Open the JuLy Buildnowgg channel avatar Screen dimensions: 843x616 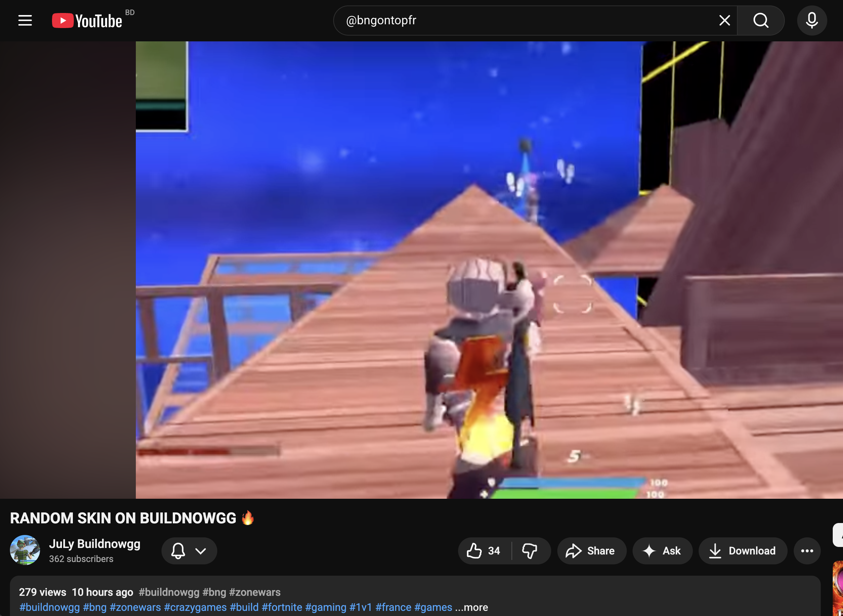click(x=25, y=550)
